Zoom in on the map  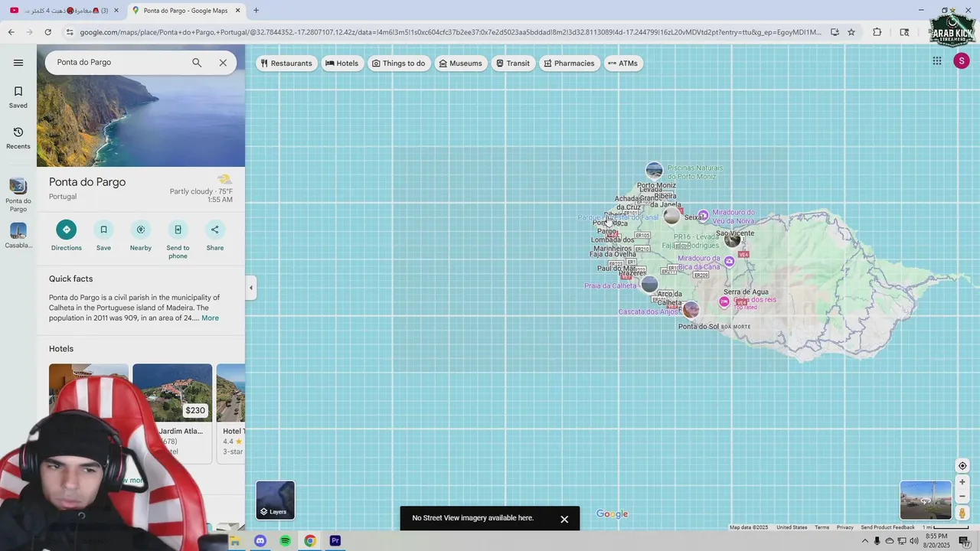click(962, 482)
